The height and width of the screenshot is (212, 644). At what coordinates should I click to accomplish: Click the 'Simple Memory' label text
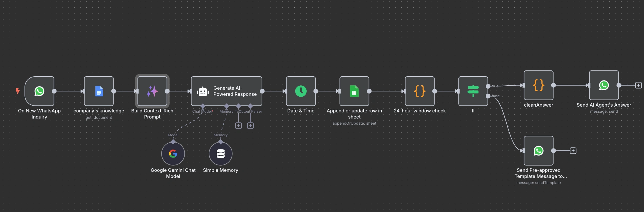(x=220, y=170)
